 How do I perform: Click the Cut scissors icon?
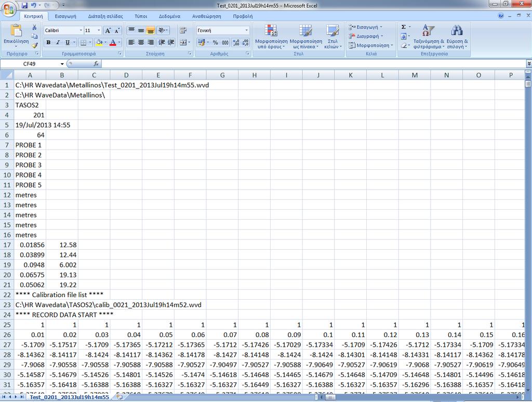pos(35,27)
